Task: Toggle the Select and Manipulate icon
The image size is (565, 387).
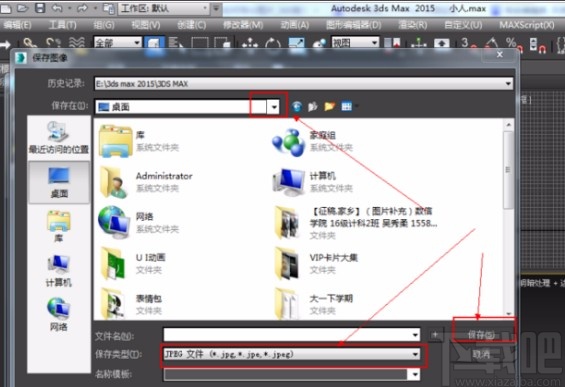Action: (419, 44)
